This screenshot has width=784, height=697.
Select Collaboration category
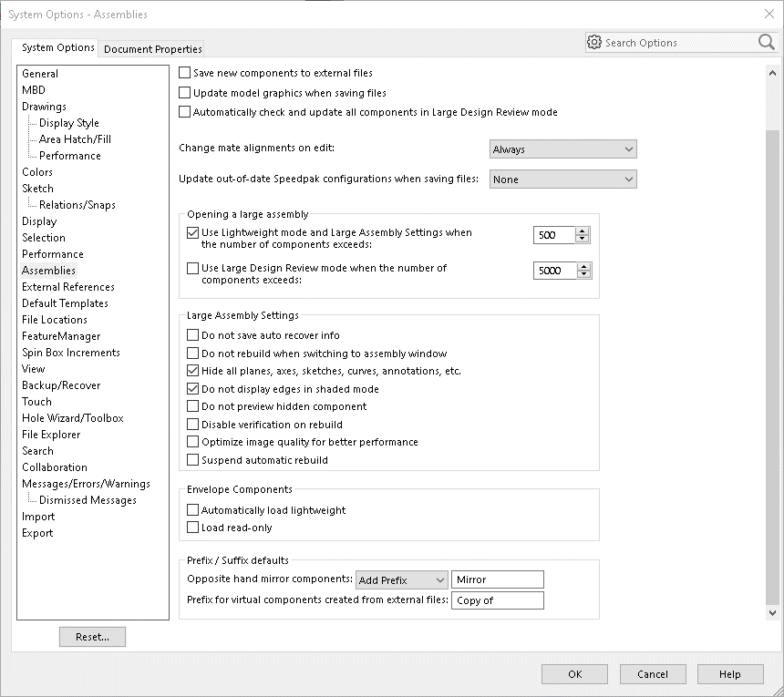[55, 467]
